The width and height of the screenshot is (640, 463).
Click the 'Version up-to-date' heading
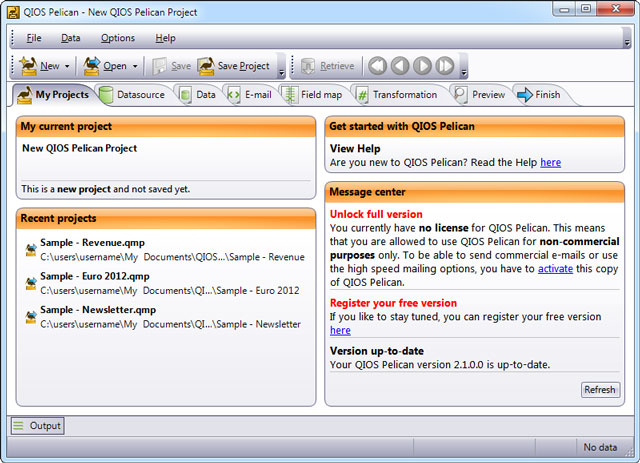pos(377,351)
